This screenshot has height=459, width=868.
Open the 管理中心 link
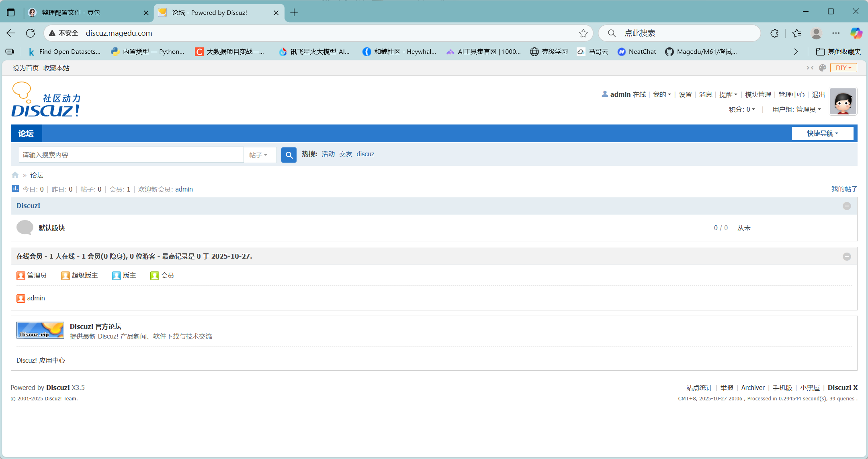pyautogui.click(x=791, y=94)
